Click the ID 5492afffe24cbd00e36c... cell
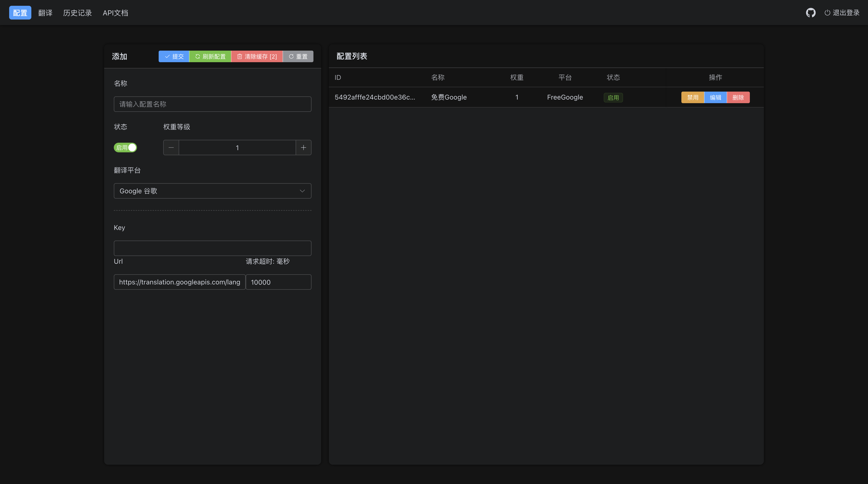868x484 pixels. pyautogui.click(x=375, y=97)
